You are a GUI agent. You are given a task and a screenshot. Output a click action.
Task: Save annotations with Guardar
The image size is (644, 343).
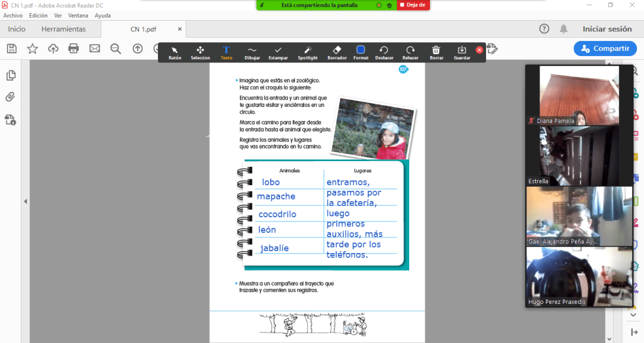click(462, 52)
